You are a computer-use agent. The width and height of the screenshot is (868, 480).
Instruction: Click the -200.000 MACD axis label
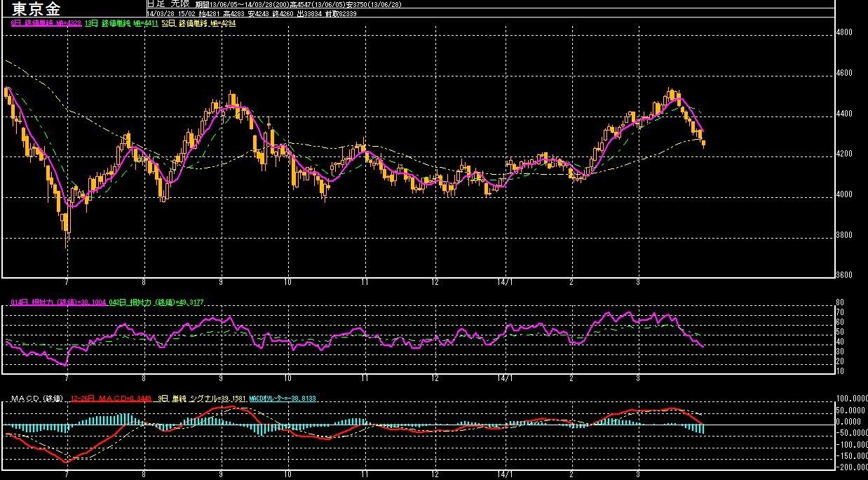point(850,467)
